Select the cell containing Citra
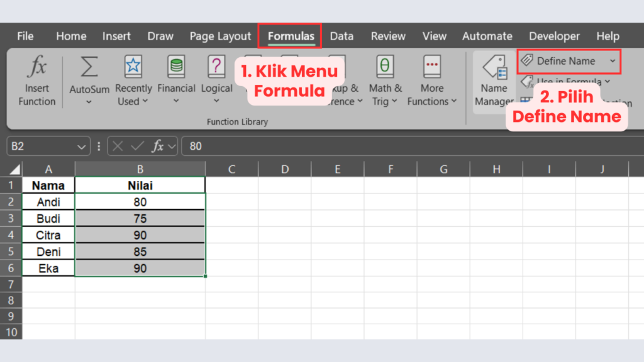644x362 pixels. pyautogui.click(x=48, y=234)
